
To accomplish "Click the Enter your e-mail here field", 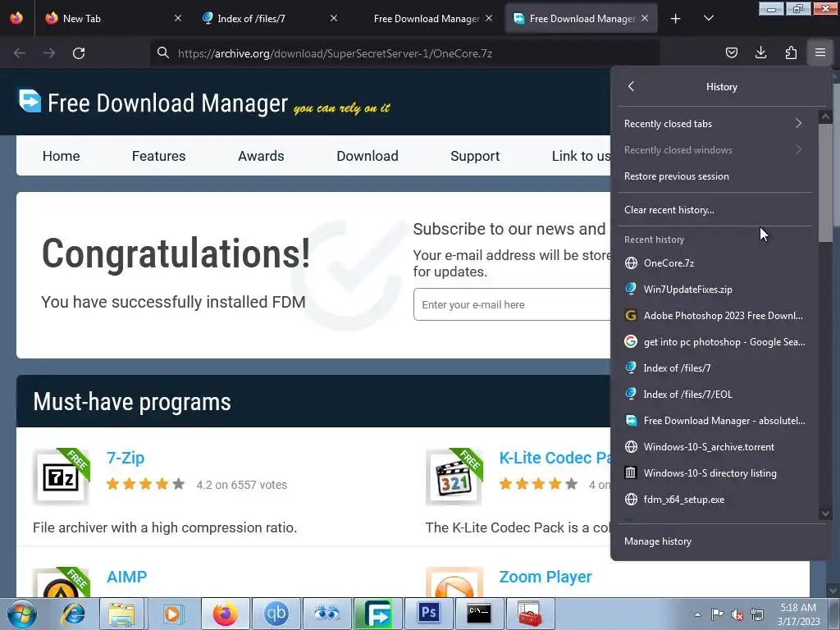I will point(512,304).
